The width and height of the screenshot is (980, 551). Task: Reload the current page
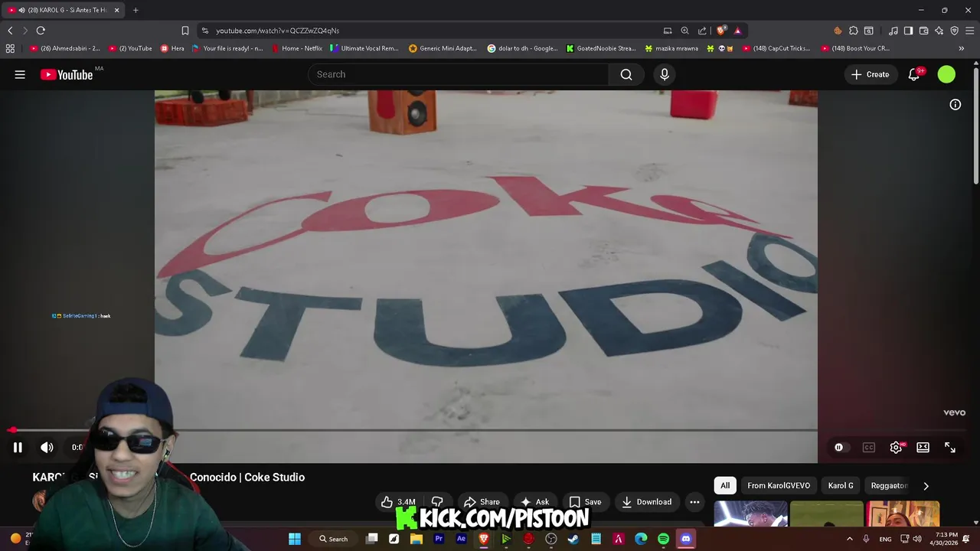coord(41,31)
